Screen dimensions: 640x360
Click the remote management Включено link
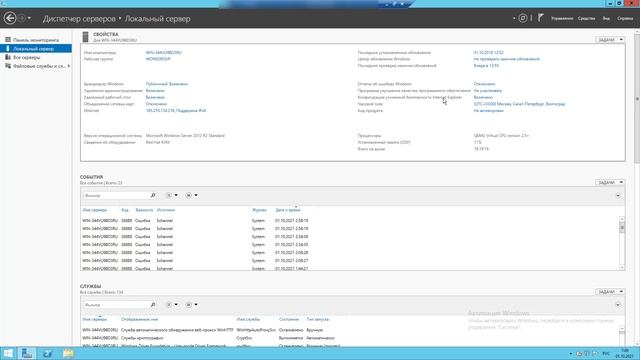(x=155, y=91)
